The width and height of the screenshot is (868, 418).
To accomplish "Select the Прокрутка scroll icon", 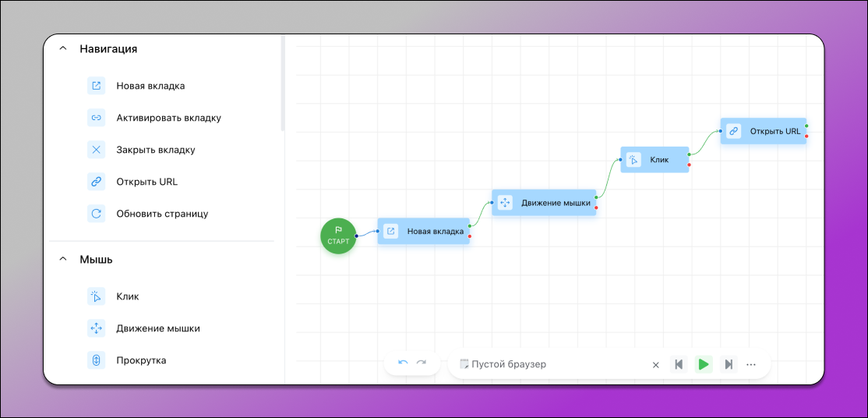I will 96,360.
